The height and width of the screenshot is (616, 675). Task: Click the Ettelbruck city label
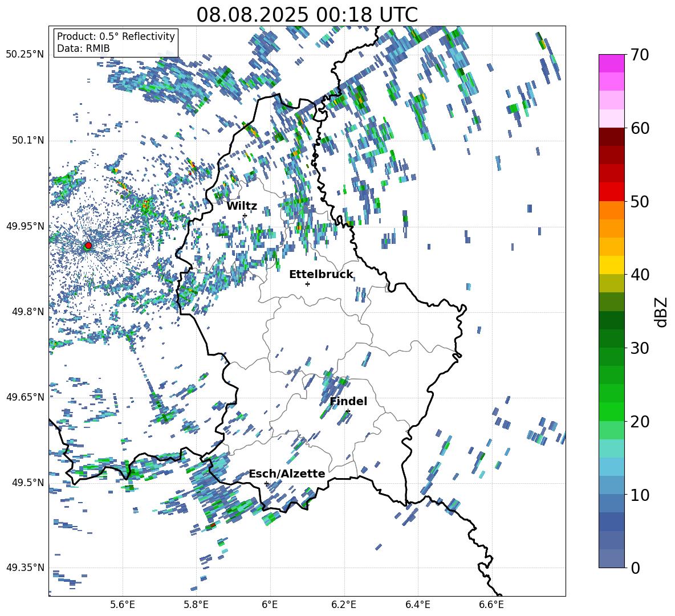(321, 275)
